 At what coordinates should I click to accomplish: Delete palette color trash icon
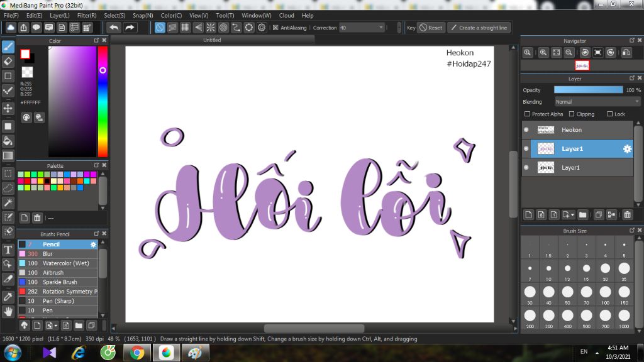(37, 217)
